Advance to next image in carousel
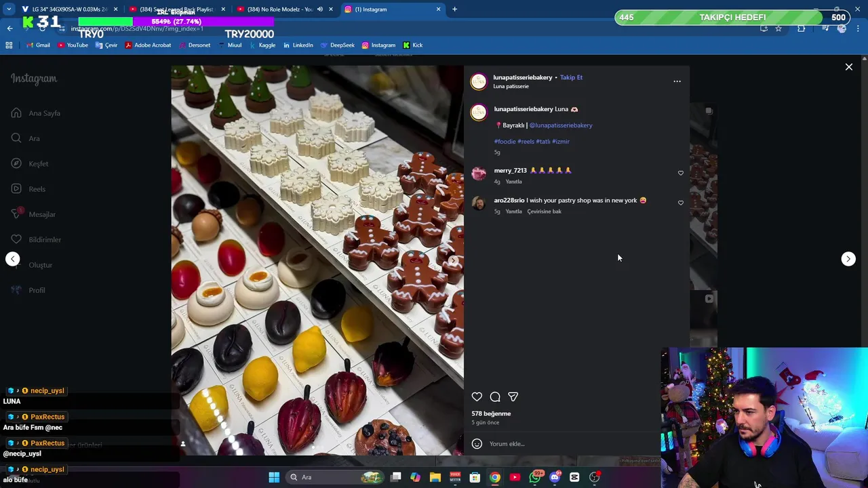Screen dimensions: 868x488 (x=452, y=260)
